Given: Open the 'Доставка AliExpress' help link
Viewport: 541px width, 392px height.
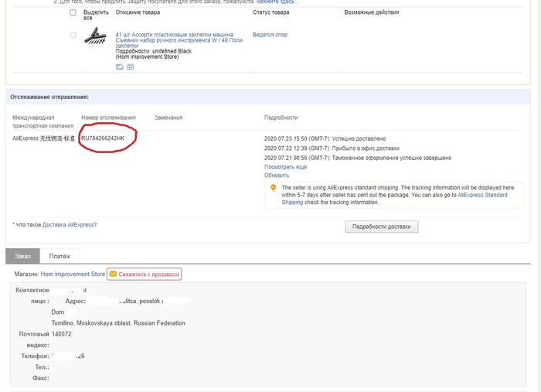Looking at the screenshot, I should pos(68,225).
